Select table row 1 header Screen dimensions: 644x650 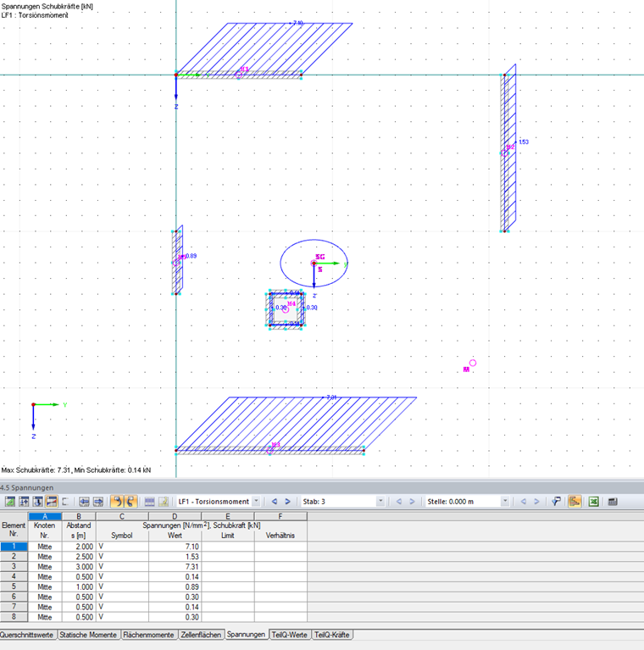[x=14, y=547]
